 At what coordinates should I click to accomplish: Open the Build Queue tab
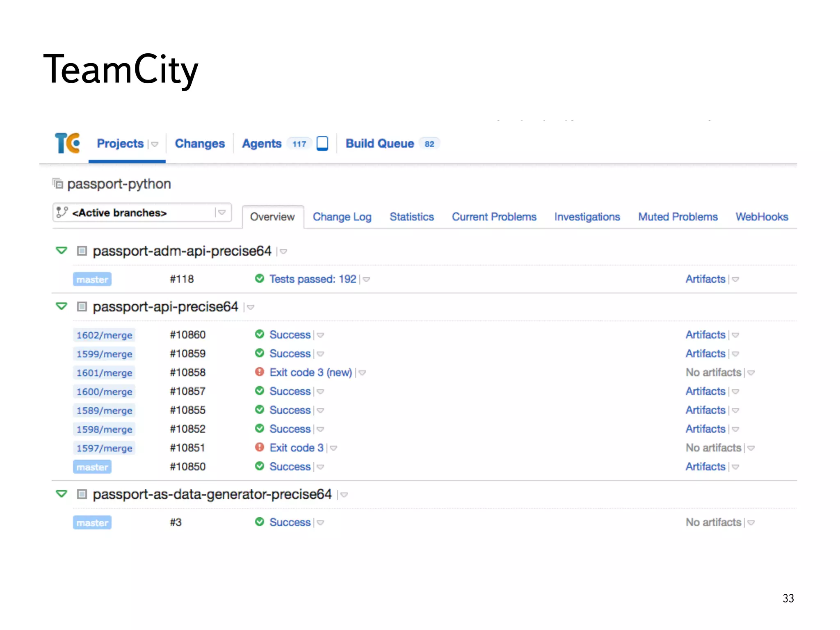point(380,144)
